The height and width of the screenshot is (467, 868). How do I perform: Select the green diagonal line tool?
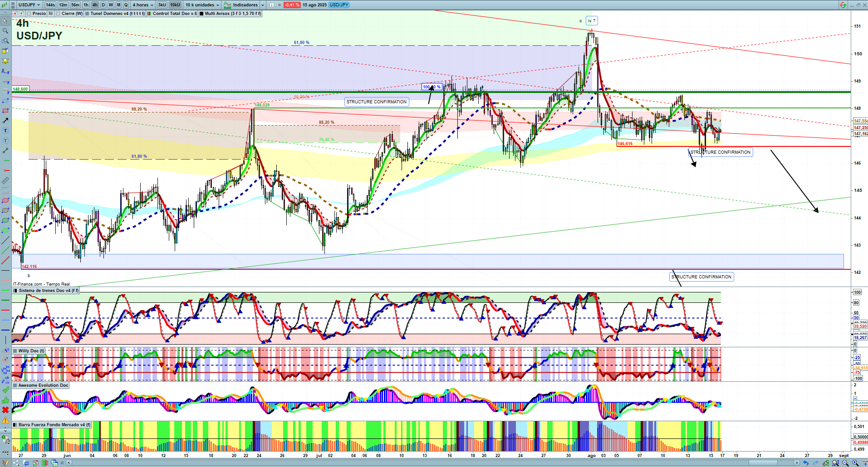5,250
